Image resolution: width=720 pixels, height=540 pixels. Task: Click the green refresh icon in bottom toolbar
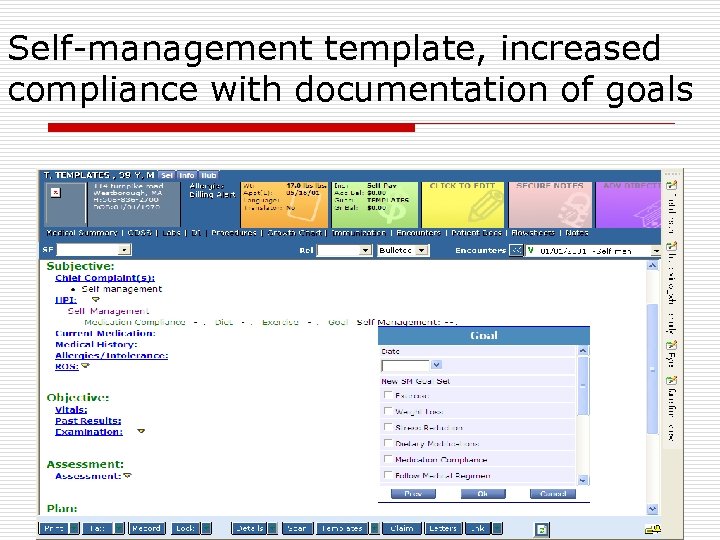pyautogui.click(x=542, y=529)
